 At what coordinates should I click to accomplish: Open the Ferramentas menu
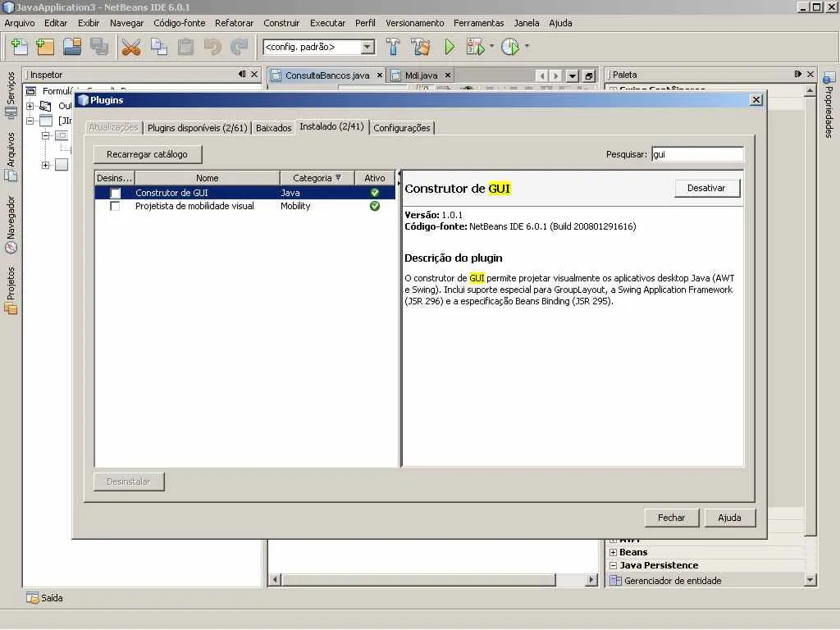click(x=478, y=23)
